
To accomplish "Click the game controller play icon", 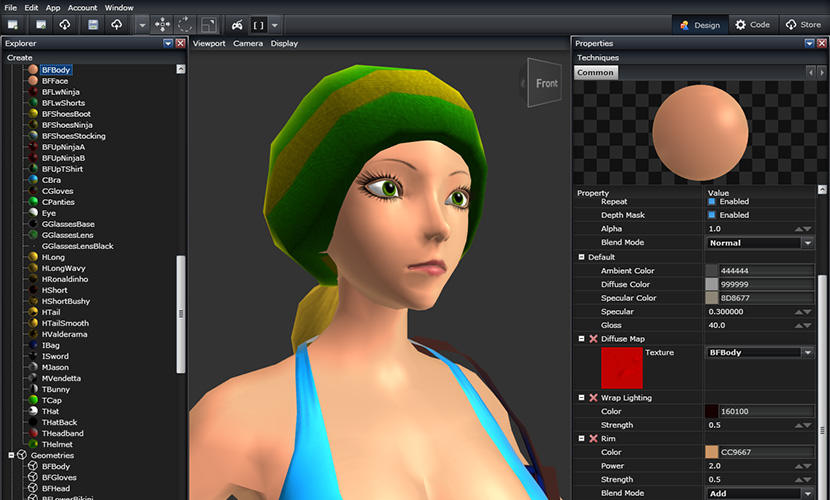I will (237, 25).
